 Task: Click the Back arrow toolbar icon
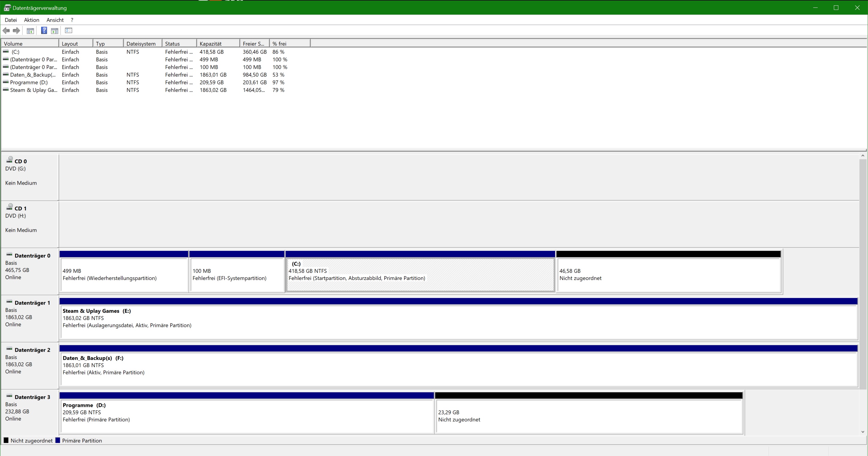click(x=6, y=31)
